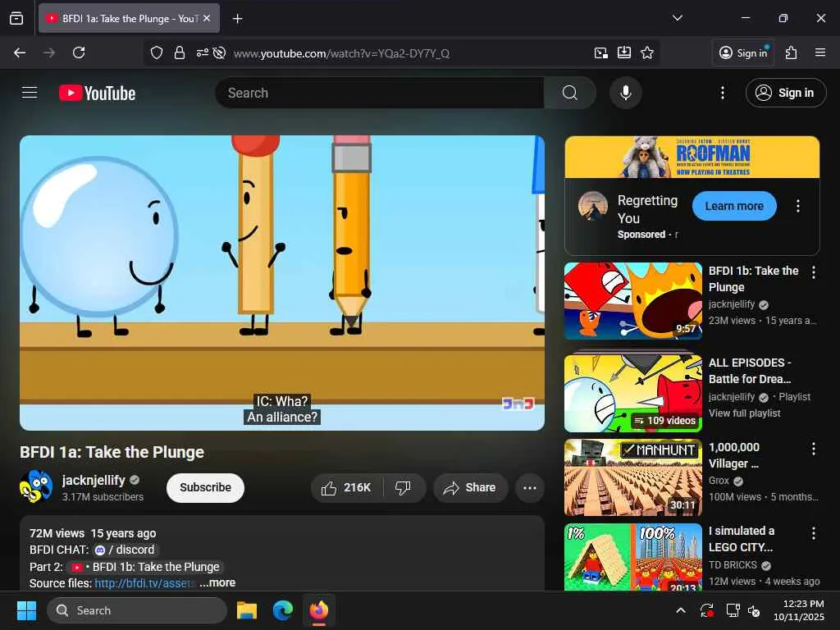Play the LEGO CITY simulation thumbnail

click(632, 557)
